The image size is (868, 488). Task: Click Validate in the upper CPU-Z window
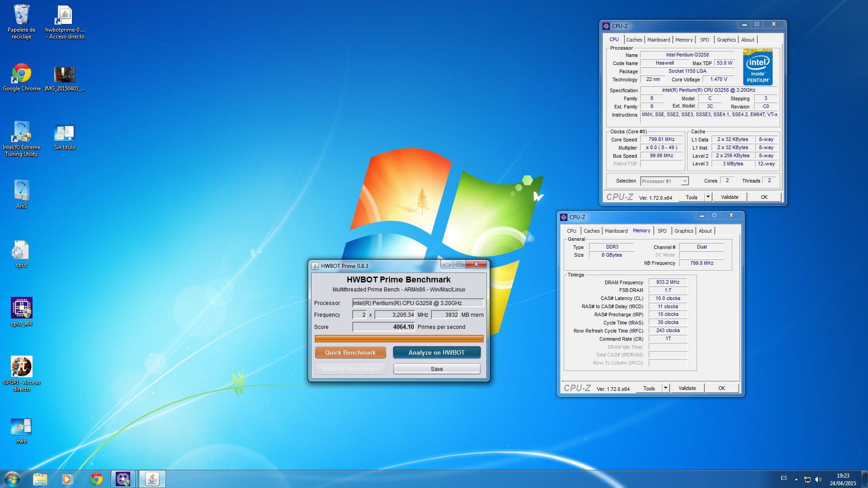(x=730, y=197)
